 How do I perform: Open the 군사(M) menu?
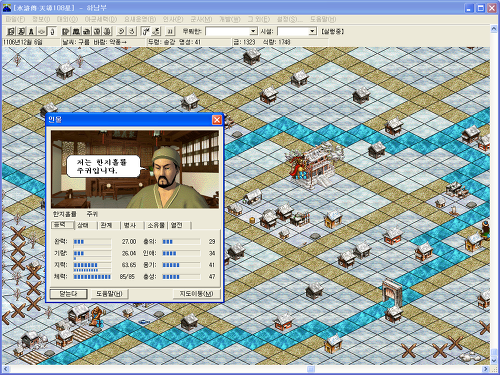point(201,19)
